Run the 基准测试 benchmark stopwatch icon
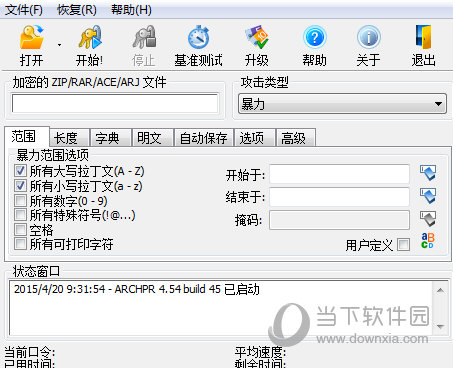 pos(198,37)
